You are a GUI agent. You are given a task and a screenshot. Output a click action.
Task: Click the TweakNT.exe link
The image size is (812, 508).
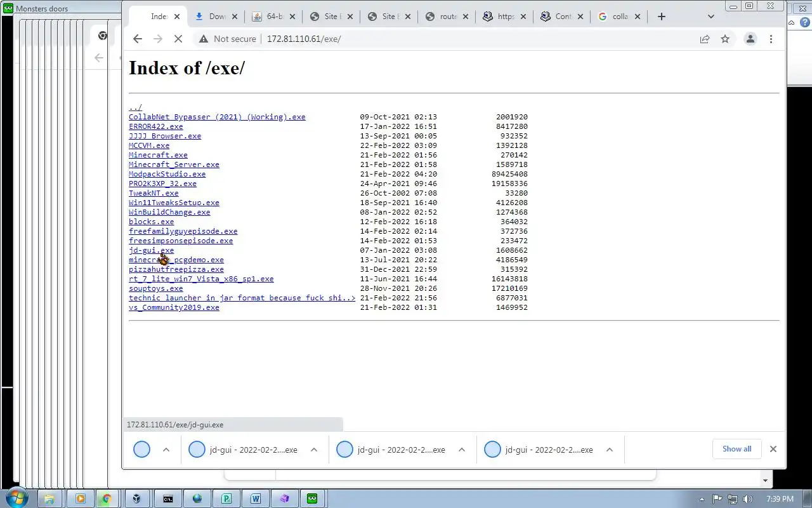154,193
